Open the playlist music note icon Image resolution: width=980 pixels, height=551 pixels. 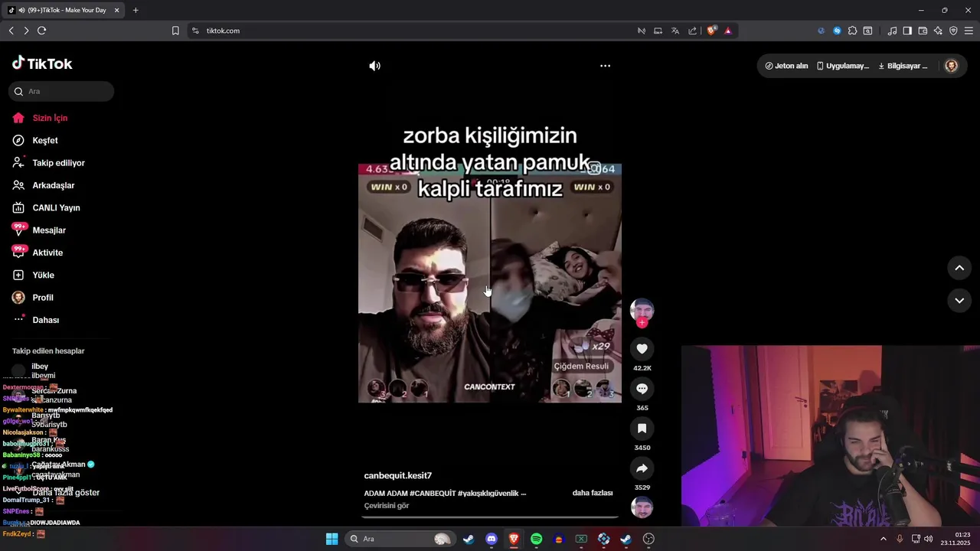click(x=892, y=31)
